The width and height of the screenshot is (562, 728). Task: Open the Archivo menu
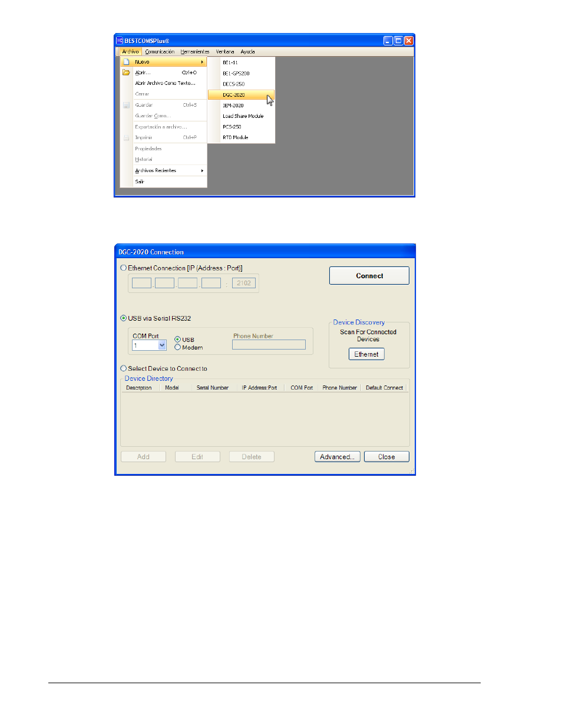click(130, 52)
